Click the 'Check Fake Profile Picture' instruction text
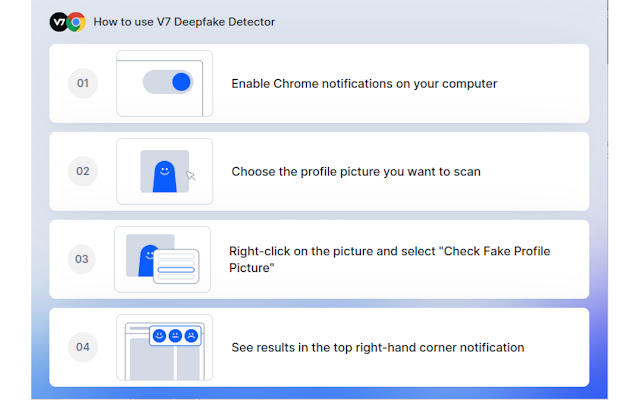Viewport: 640px width, 400px height. (389, 259)
